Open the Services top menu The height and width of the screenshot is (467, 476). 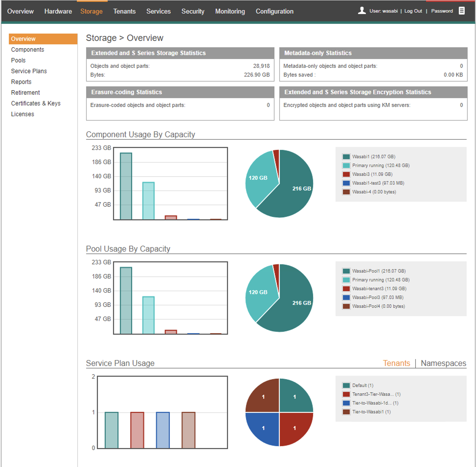click(x=159, y=11)
